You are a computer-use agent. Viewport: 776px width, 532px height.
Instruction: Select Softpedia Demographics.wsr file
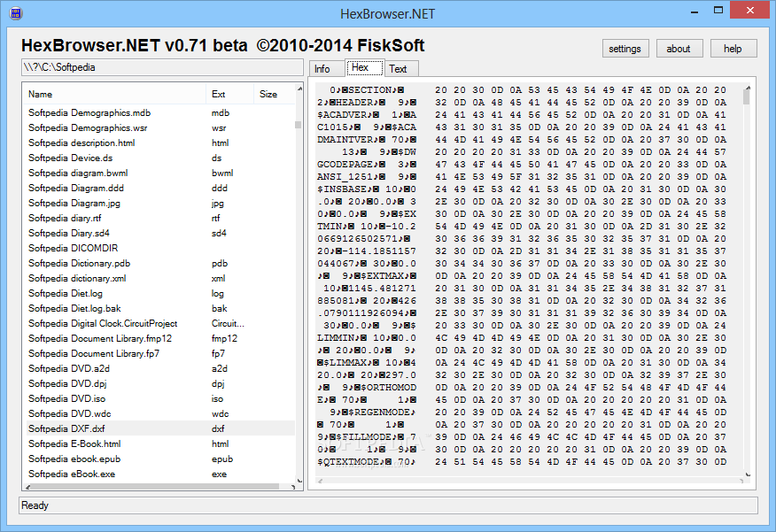click(159, 127)
